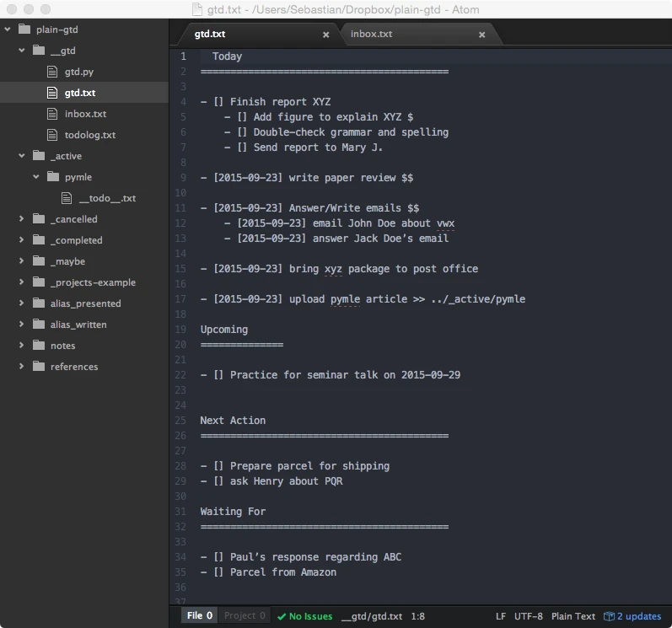Click the __gtd folder icon
Screen dimensions: 672x628
[x=39, y=50]
